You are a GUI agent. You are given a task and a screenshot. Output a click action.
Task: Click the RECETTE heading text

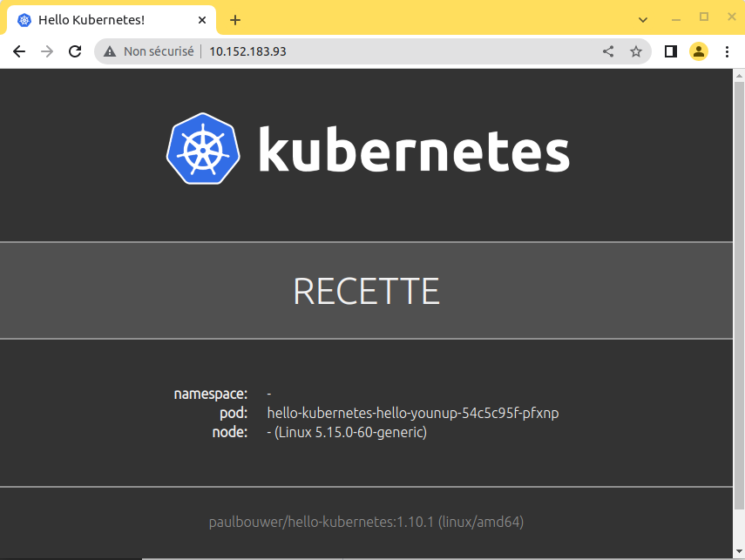(366, 291)
